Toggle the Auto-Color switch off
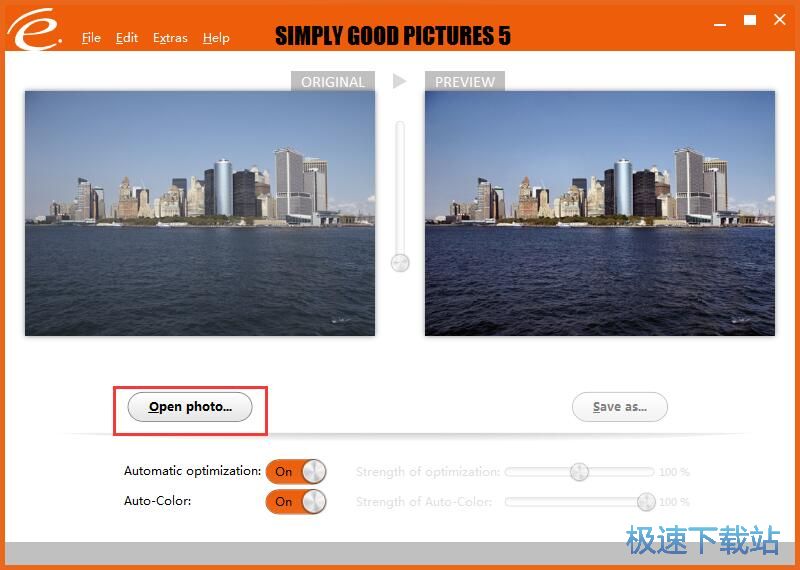 coord(296,502)
